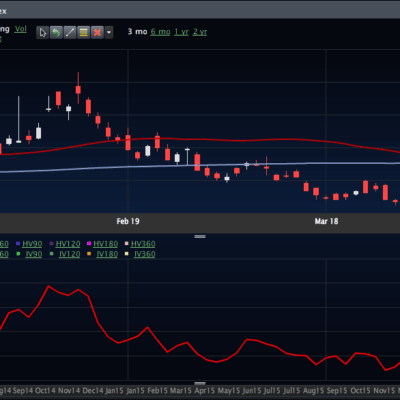Toggle the HV90 volatility series

pos(32,244)
